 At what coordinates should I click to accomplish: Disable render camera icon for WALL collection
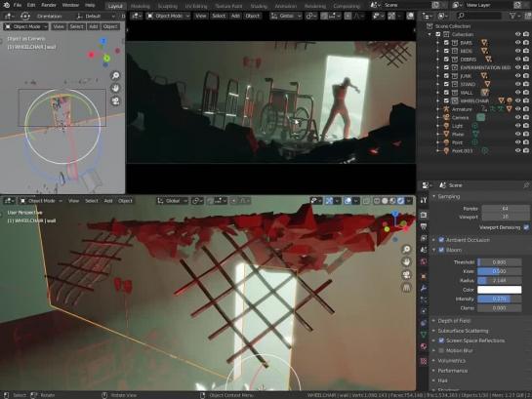tap(526, 93)
